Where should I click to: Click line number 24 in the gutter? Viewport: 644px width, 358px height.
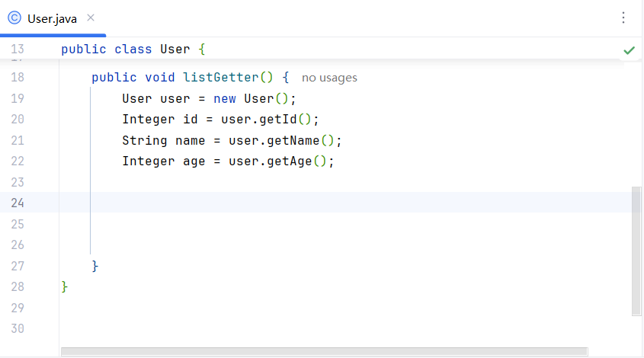click(18, 203)
